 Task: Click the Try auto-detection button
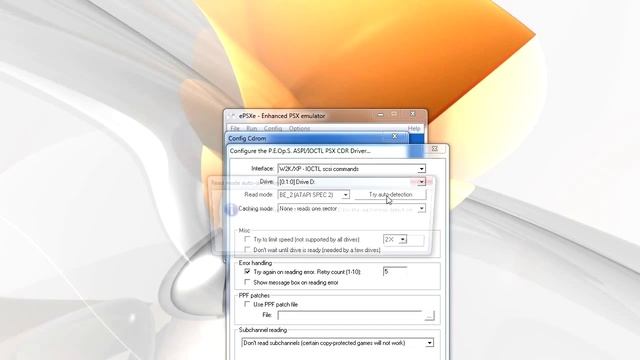click(391, 195)
